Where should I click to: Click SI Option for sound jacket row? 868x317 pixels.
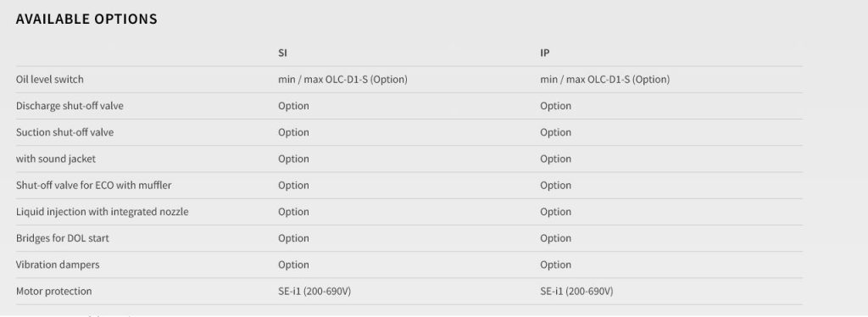[x=293, y=158]
